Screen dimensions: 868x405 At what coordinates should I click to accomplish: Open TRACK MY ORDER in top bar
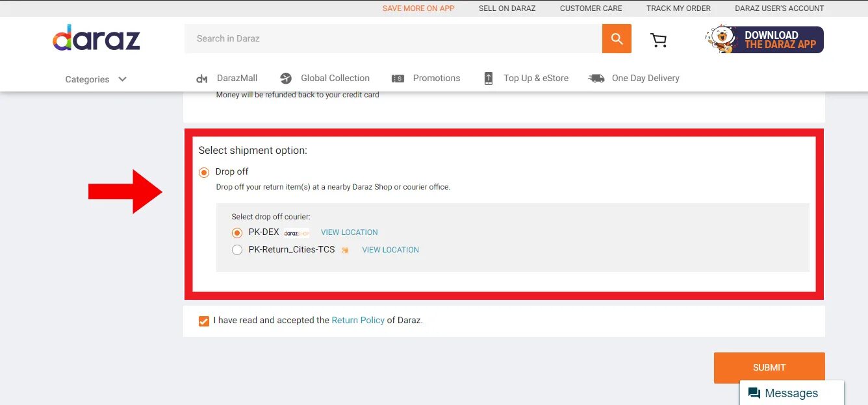tap(678, 8)
